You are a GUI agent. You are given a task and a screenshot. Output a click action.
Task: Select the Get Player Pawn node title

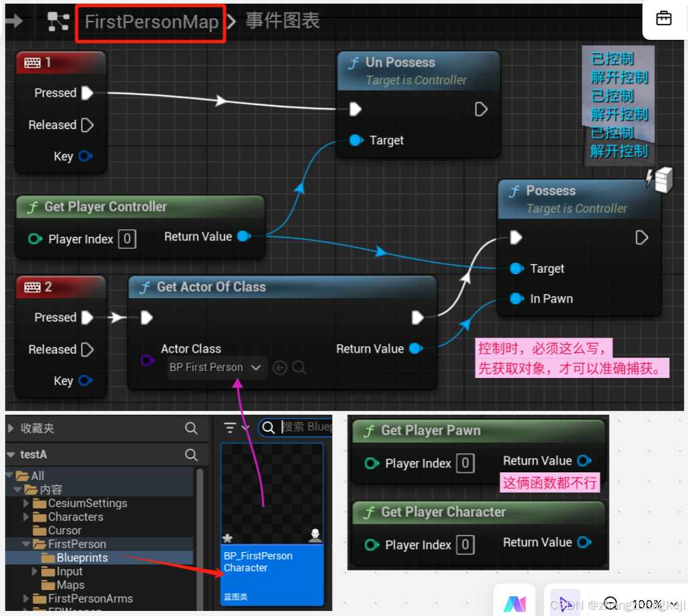[431, 431]
